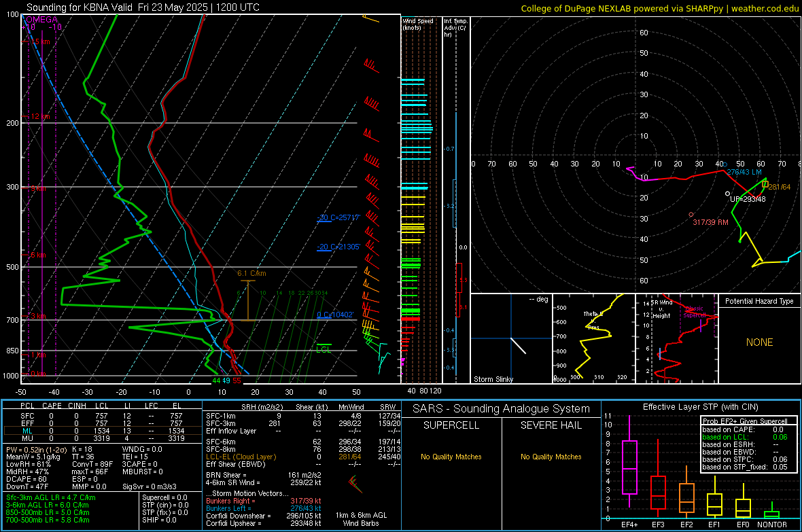Select the Storm Slinky panel
The image size is (802, 532).
coord(511,338)
